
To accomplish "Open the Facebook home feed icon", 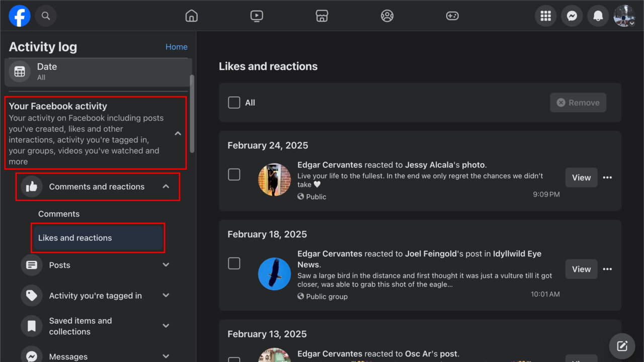I will pos(191,16).
